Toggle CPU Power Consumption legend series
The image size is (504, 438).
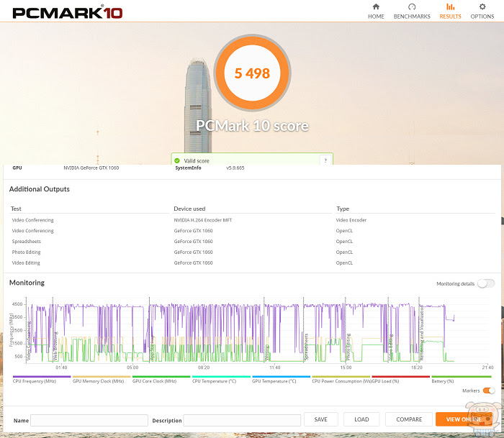click(341, 379)
